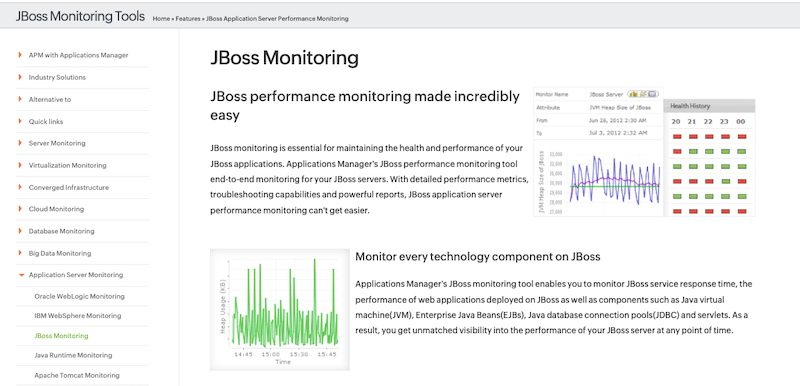The width and height of the screenshot is (800, 386).
Task: Expand the Converged Infrastructure arrow
Action: 20,187
